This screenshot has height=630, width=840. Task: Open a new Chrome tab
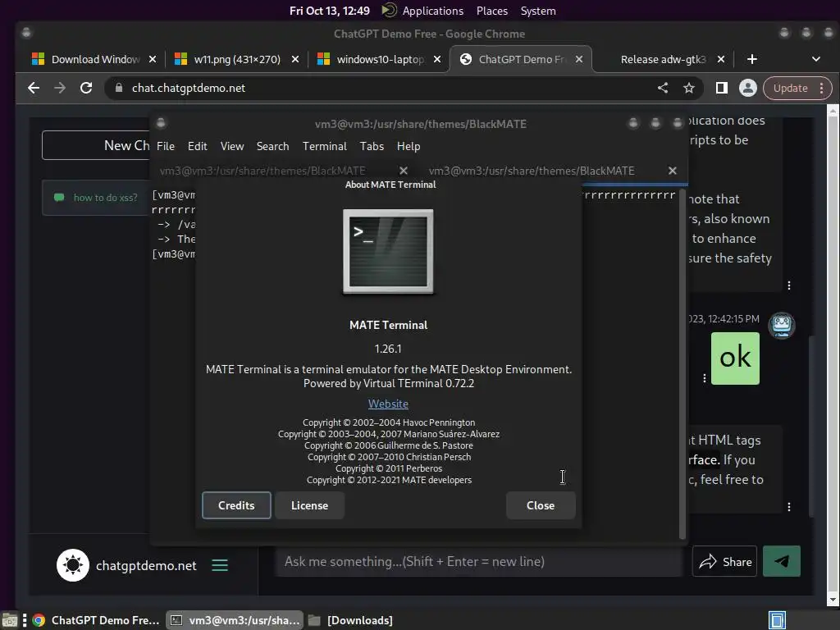tap(752, 59)
